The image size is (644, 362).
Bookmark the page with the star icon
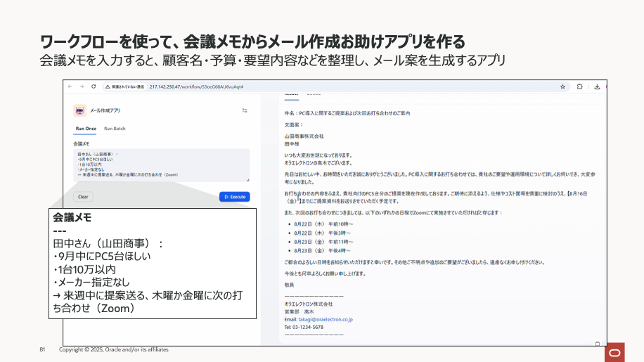[562, 86]
